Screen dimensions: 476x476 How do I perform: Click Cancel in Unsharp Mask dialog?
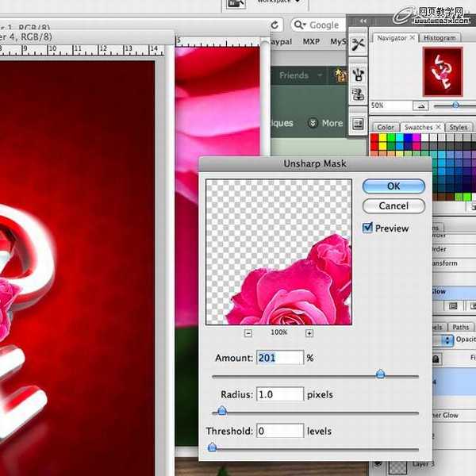click(x=393, y=205)
